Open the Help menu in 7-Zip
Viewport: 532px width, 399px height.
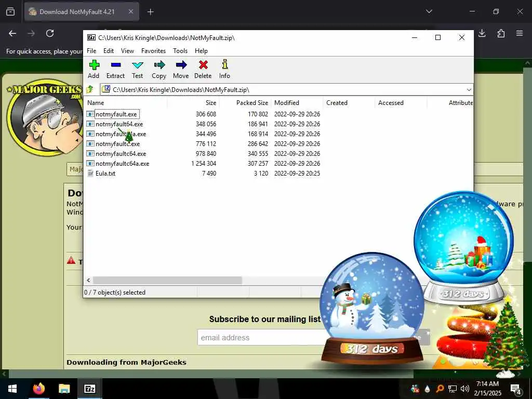[201, 51]
